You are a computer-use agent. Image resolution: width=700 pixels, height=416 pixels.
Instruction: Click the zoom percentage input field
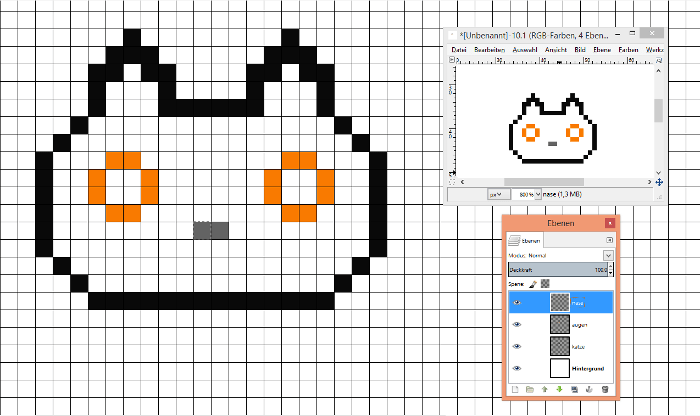tap(524, 195)
